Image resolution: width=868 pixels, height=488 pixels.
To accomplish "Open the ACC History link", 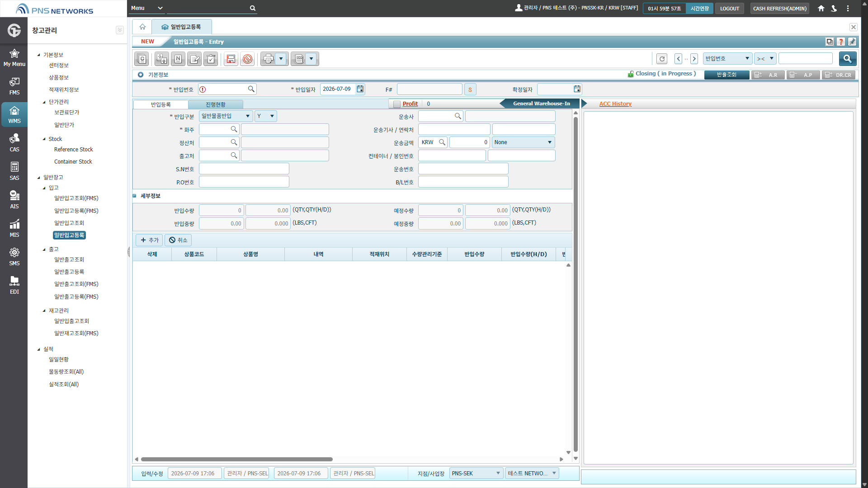I will (615, 104).
